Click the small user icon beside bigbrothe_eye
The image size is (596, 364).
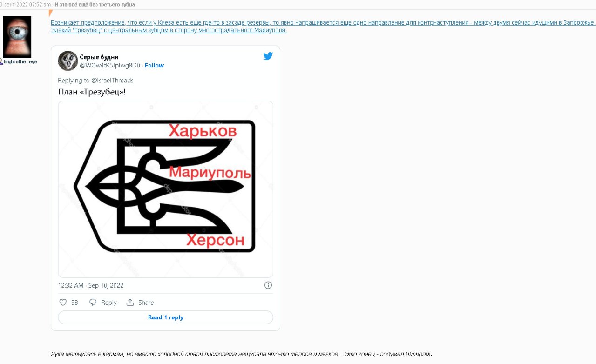1,61
